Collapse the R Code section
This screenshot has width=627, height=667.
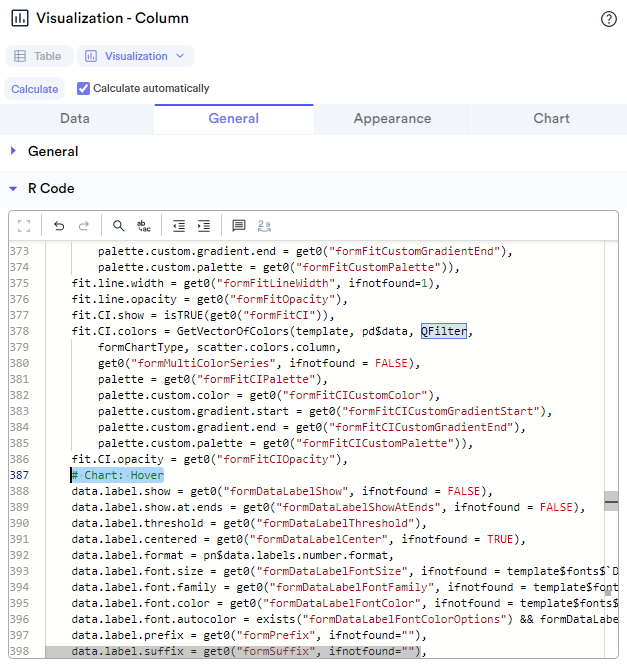click(14, 188)
